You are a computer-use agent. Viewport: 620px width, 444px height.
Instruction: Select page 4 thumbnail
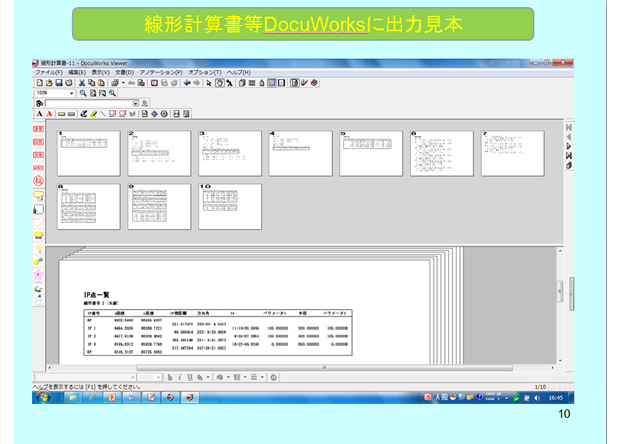(301, 153)
